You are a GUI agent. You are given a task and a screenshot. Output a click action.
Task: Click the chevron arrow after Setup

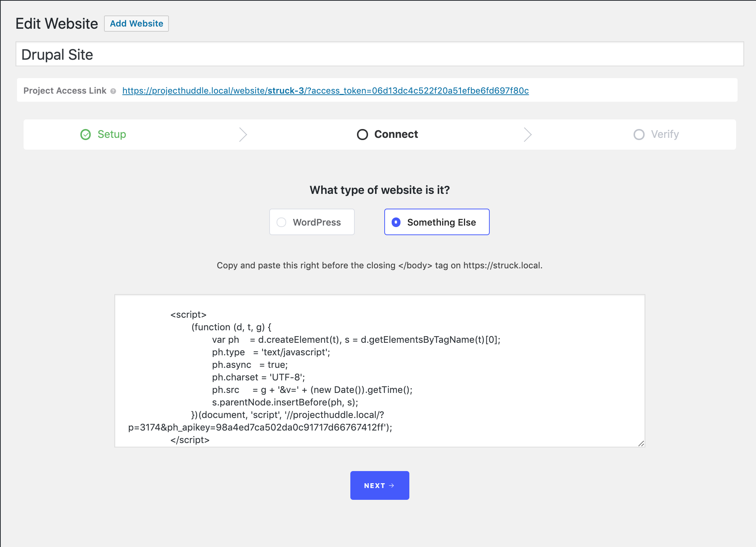tap(243, 135)
